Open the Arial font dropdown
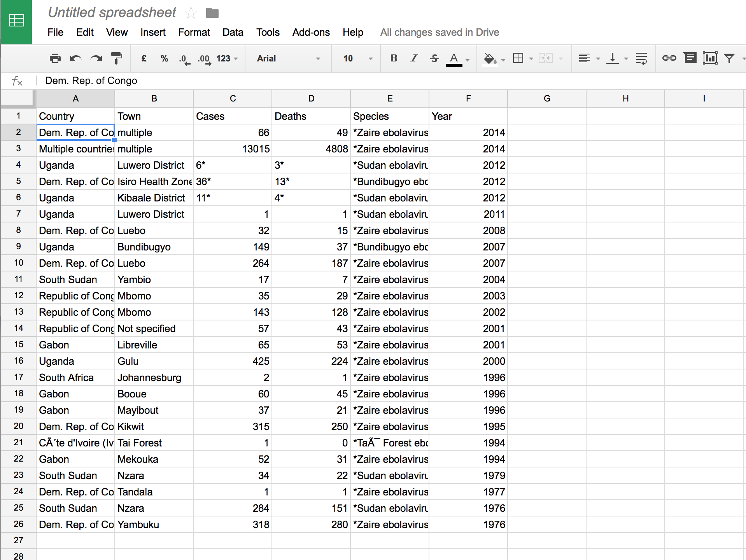746x560 pixels. click(288, 58)
